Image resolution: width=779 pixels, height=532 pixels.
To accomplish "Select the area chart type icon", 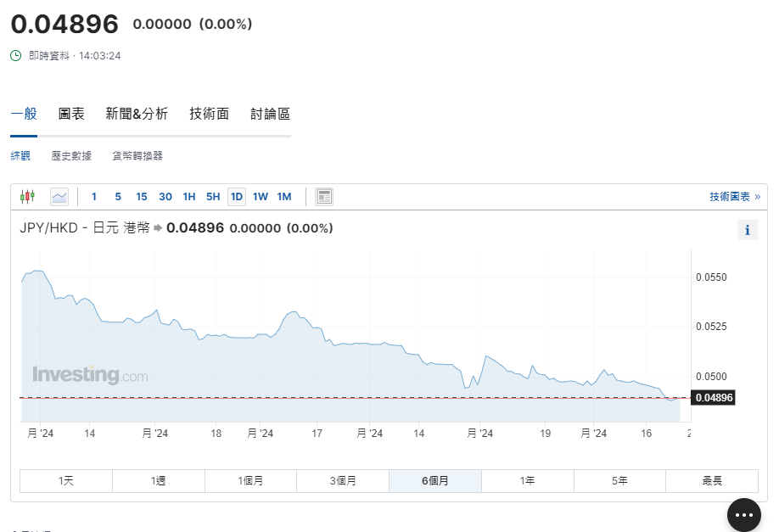I will [59, 197].
